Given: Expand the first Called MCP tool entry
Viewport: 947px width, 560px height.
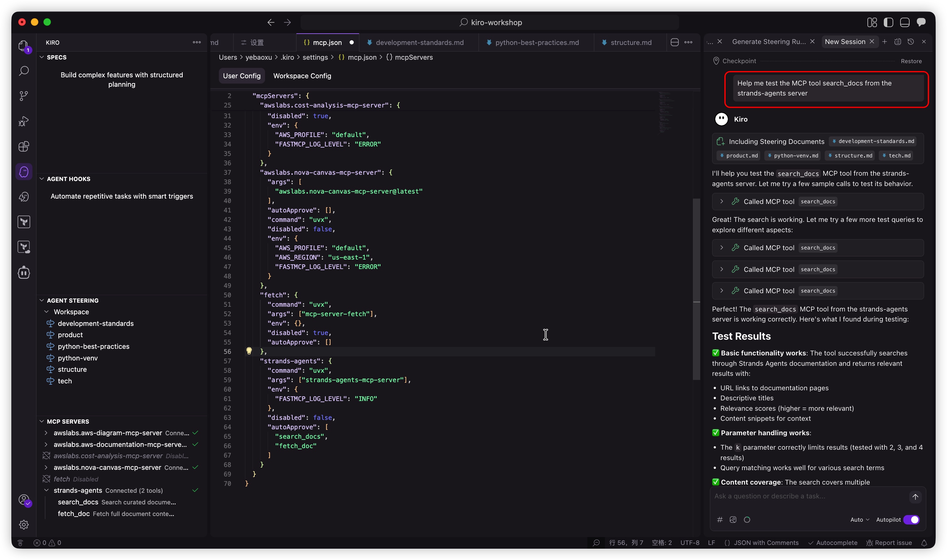Looking at the screenshot, I should [721, 201].
